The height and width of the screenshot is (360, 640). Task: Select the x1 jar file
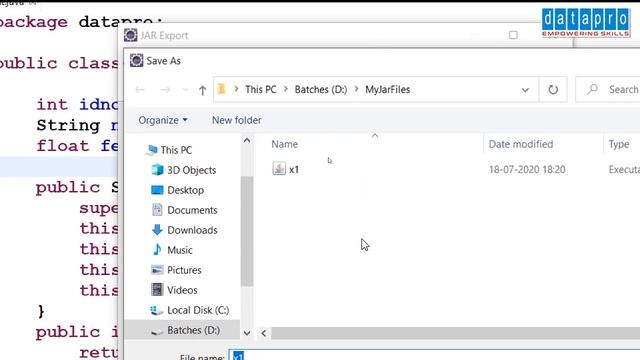click(294, 169)
